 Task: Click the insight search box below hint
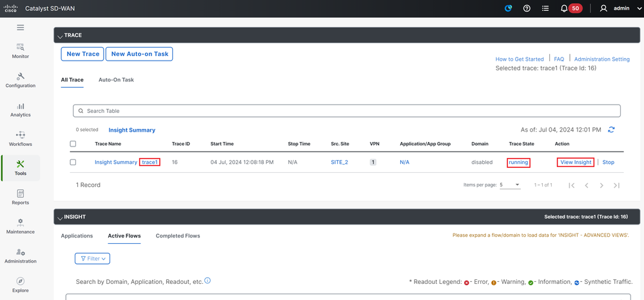[x=348, y=296]
